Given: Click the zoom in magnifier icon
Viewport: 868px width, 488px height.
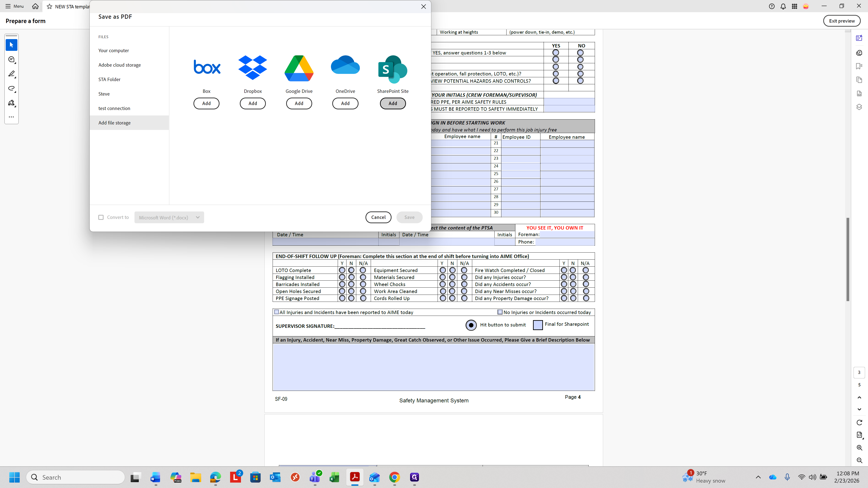Looking at the screenshot, I should [x=859, y=448].
